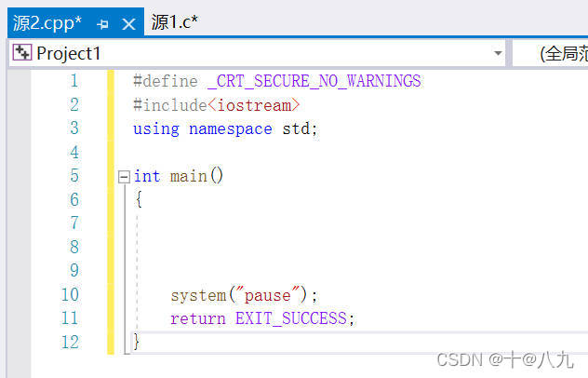Click the 'int' keyword on line 5
The width and height of the screenshot is (588, 378).
coord(147,176)
